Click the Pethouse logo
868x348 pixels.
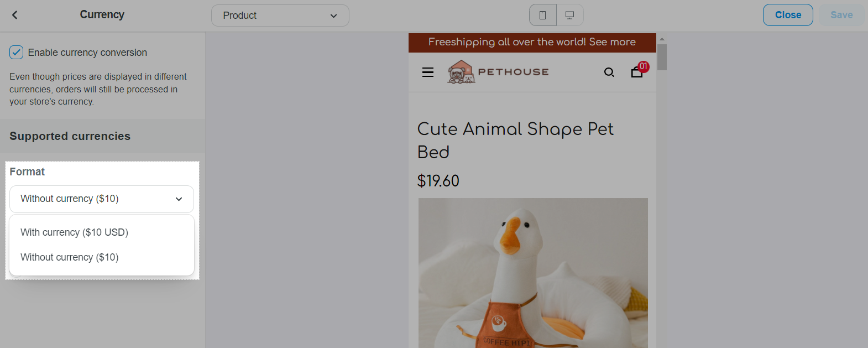tap(498, 72)
